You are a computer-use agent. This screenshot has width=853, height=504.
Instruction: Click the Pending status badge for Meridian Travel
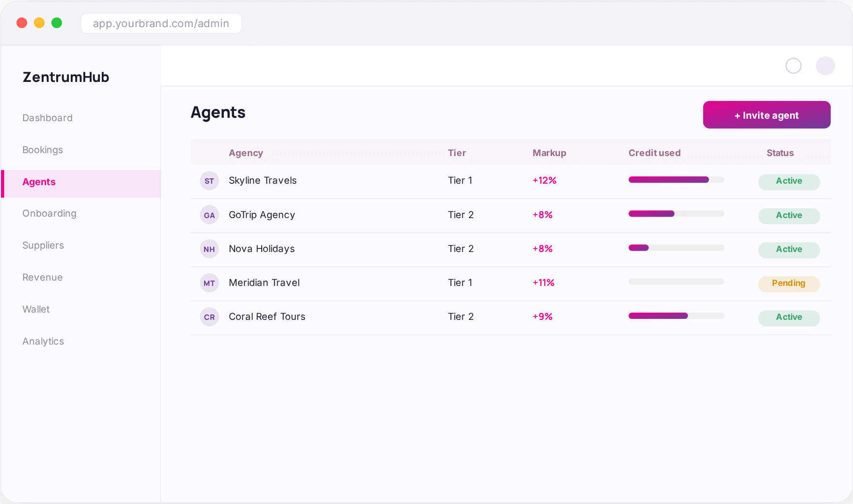(789, 283)
